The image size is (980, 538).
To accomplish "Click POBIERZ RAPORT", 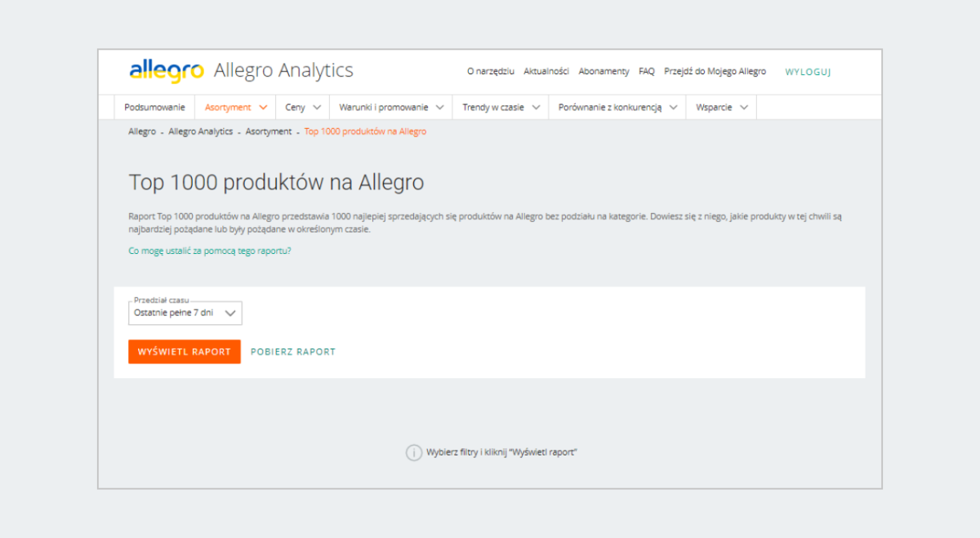I will point(292,351).
